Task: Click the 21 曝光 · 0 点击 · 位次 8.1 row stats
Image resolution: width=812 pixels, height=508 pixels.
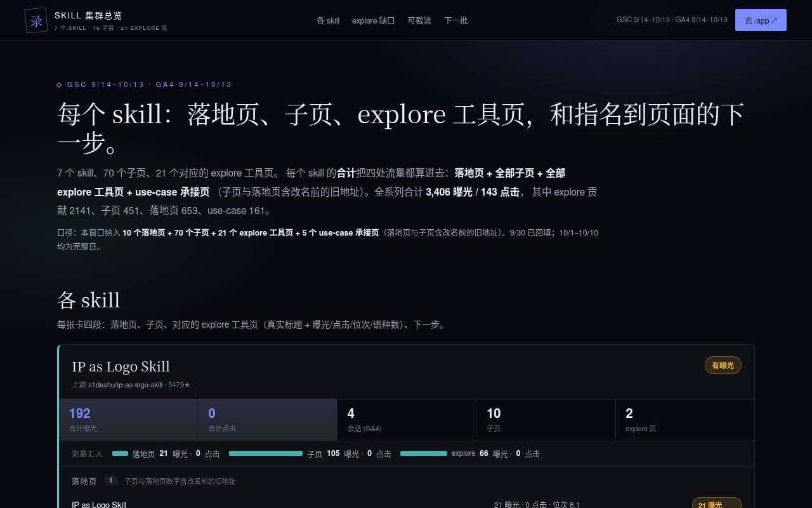Action: 537,505
